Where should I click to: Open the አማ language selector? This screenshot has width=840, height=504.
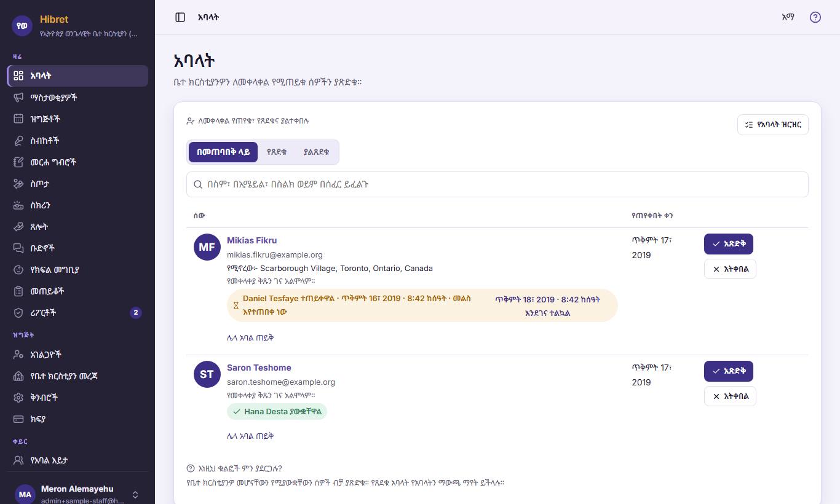click(788, 17)
